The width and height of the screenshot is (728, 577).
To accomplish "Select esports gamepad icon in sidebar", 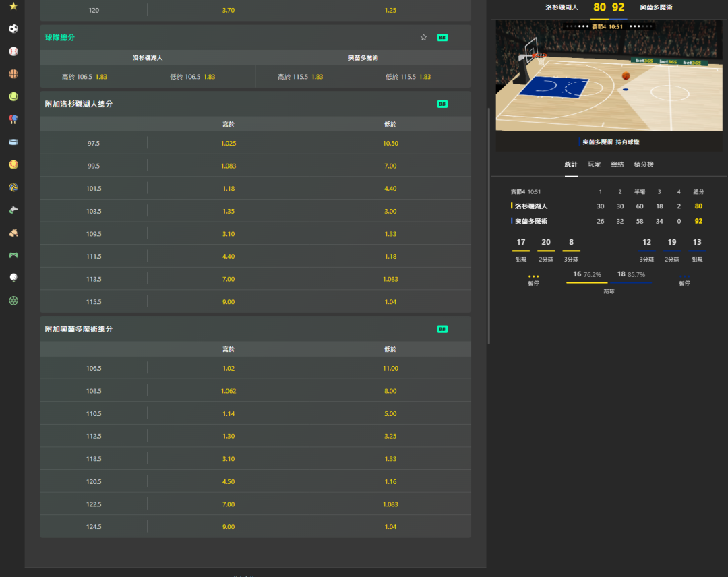I will tap(13, 255).
